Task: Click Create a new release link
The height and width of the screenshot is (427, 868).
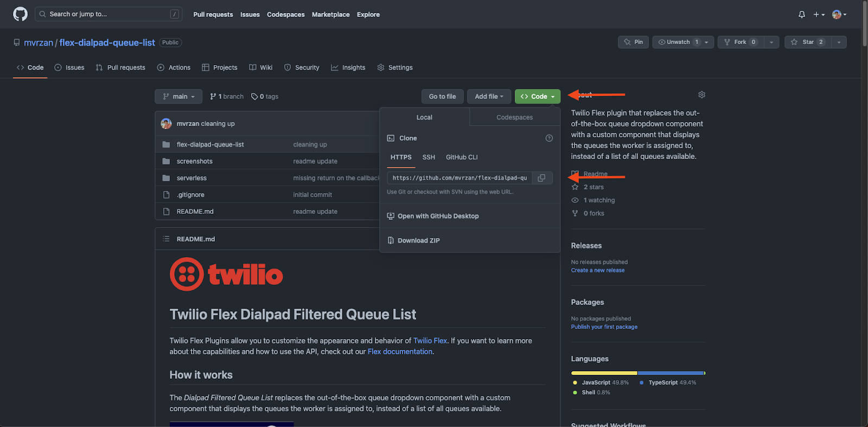Action: pyautogui.click(x=598, y=270)
